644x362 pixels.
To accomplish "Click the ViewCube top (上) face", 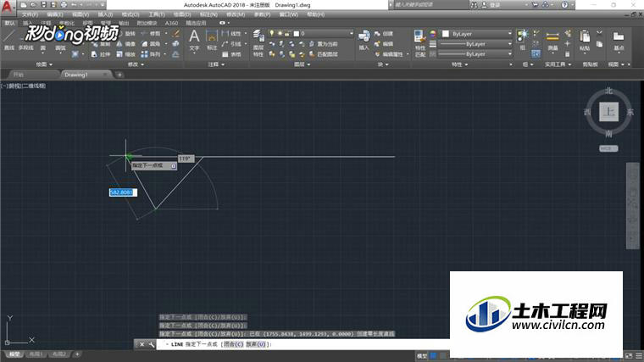I will coord(608,111).
